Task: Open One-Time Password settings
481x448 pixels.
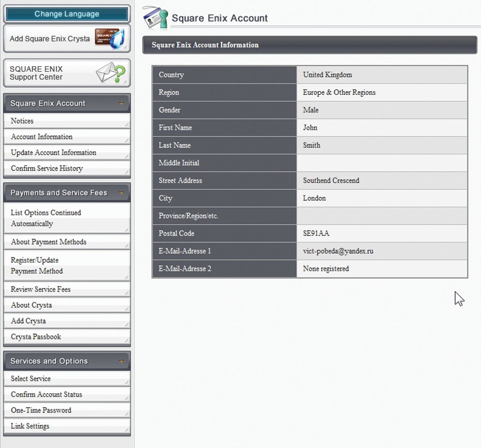Action: pyautogui.click(x=67, y=410)
